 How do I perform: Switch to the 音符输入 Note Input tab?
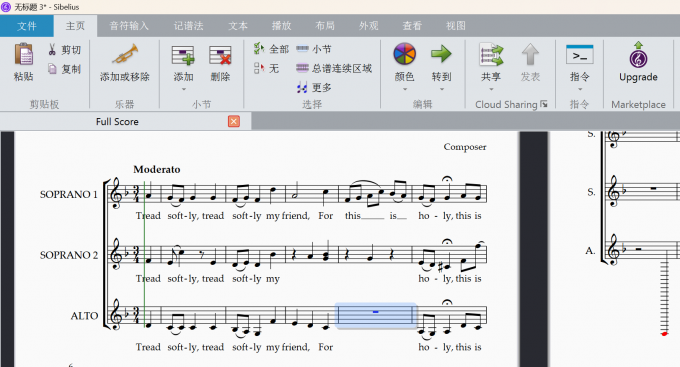click(129, 26)
